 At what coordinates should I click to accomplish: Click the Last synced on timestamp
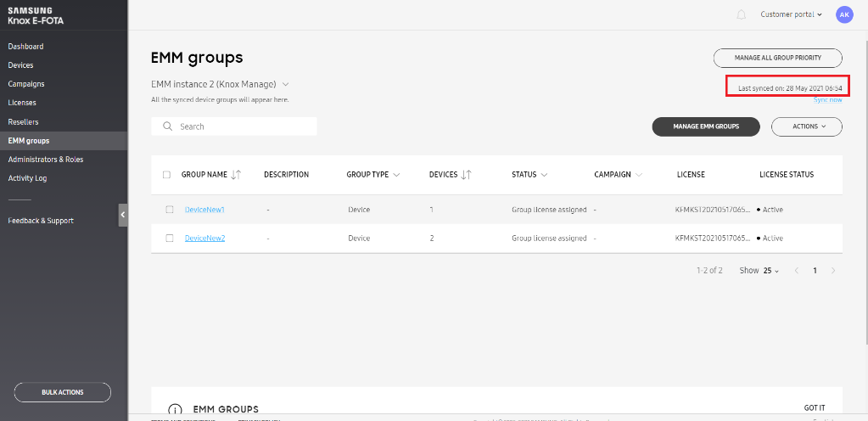[790, 88]
